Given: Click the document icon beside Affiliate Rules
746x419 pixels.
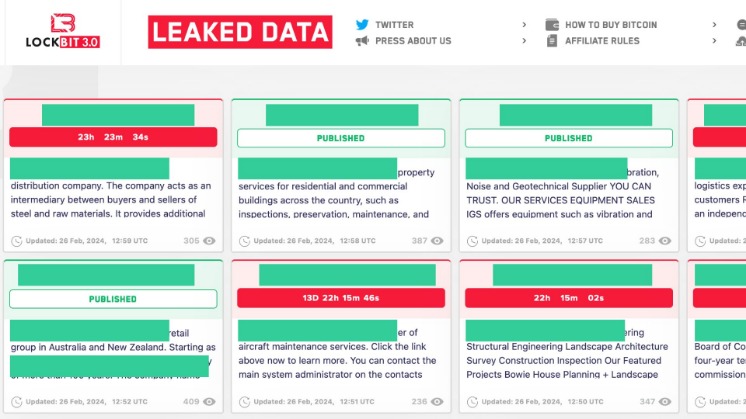Looking at the screenshot, I should tap(552, 41).
